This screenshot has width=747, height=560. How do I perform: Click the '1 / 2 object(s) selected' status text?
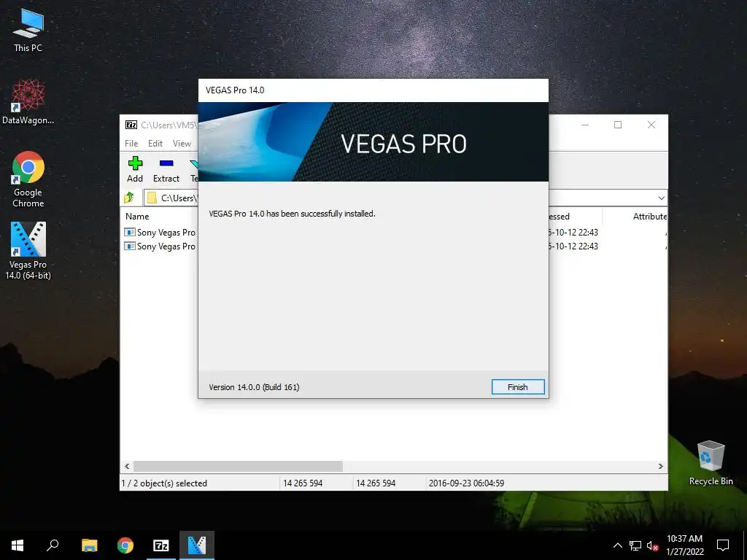point(164,483)
